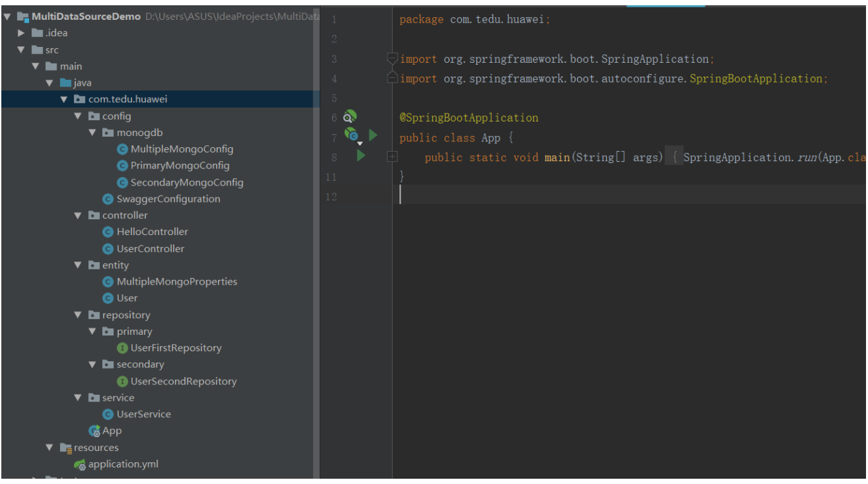Click the java source folder icon
The height and width of the screenshot is (484, 868).
click(66, 83)
